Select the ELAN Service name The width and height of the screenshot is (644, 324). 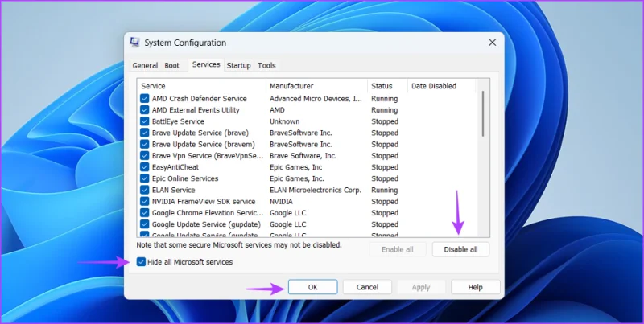[173, 190]
